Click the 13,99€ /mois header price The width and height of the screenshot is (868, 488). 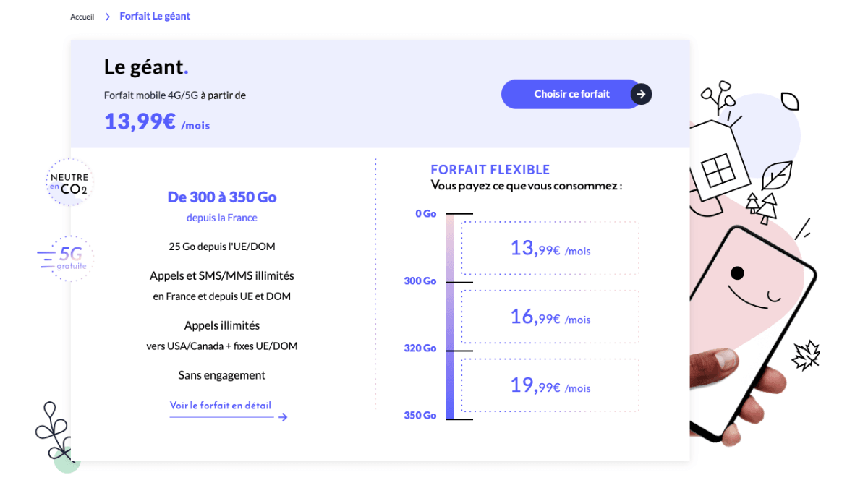click(x=157, y=121)
